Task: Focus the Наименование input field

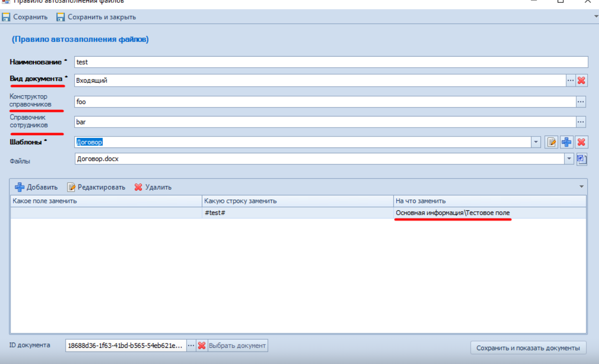Action: coord(331,62)
